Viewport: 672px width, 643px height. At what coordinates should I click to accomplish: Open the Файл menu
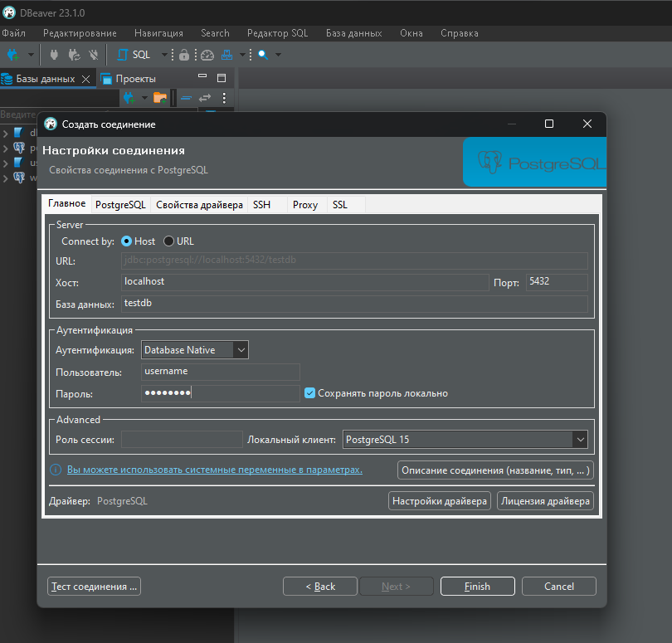[x=13, y=33]
